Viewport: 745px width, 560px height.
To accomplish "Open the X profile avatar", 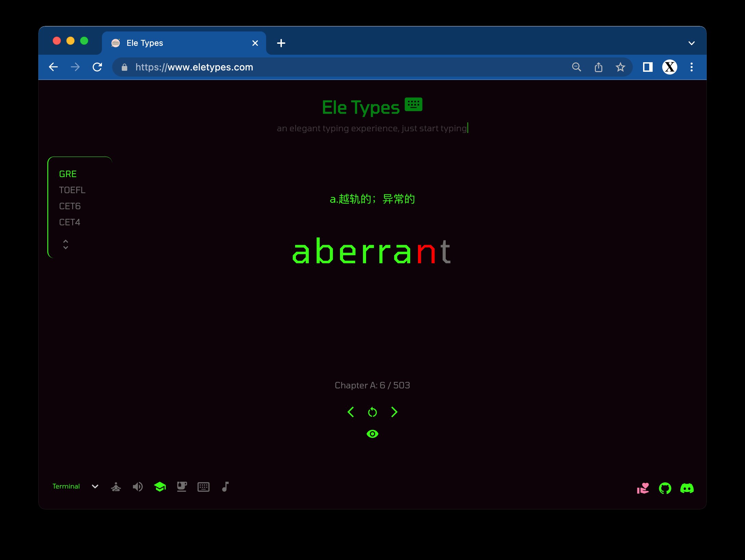I will point(669,67).
